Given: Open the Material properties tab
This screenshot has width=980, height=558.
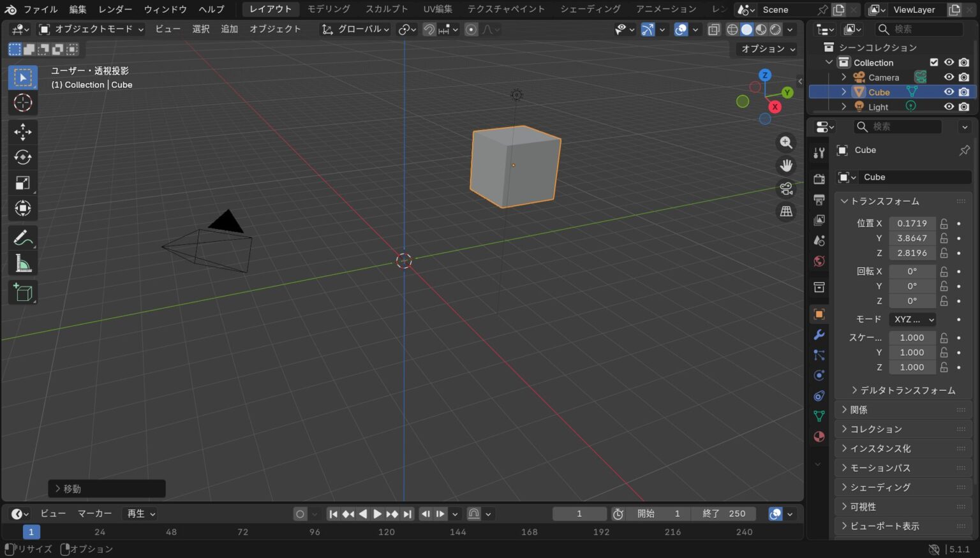Looking at the screenshot, I should pyautogui.click(x=819, y=437).
